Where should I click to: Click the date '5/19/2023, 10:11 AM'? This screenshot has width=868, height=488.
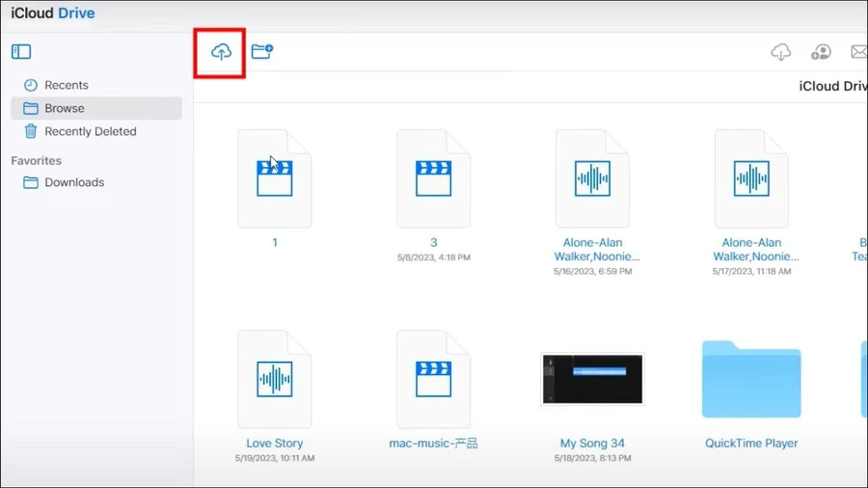pos(275,458)
